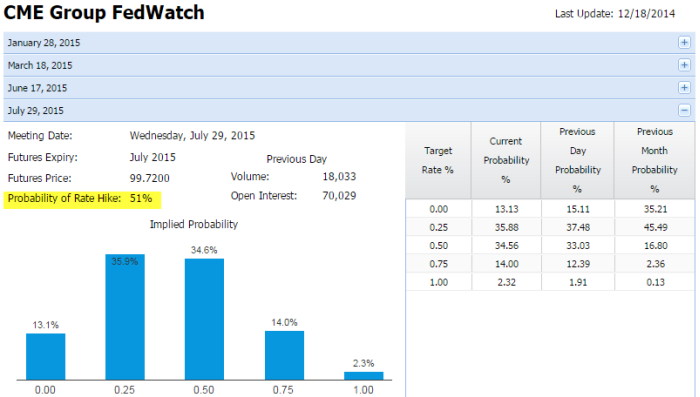Click the 13.1% bar in chart
Screen dimensions: 700x397
click(x=46, y=356)
